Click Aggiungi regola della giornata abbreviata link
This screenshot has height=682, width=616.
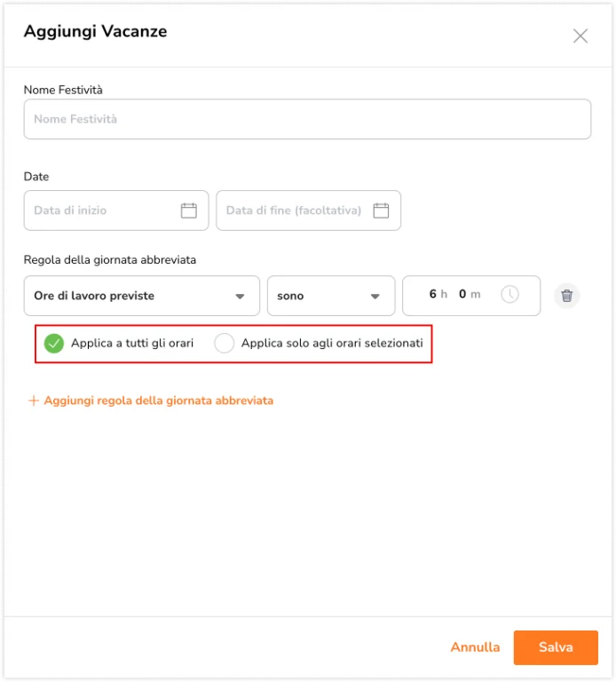158,400
